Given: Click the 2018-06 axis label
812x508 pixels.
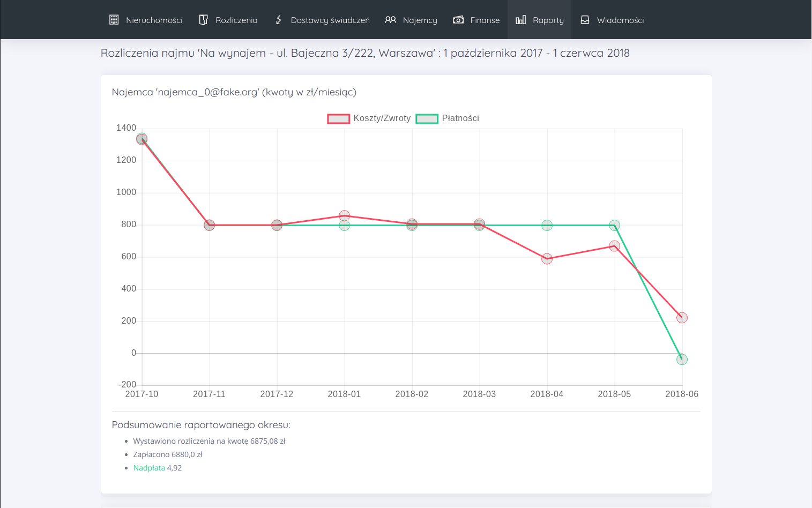Looking at the screenshot, I should click(x=682, y=394).
